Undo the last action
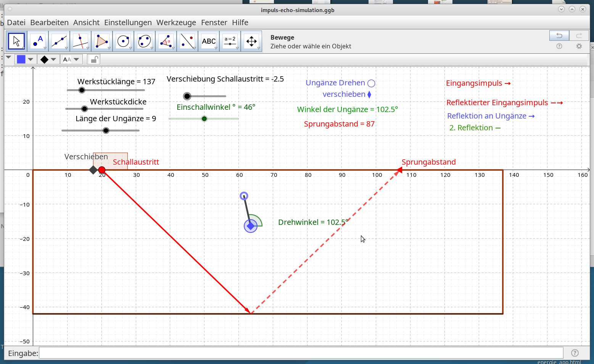Screen dimensions: 594x364 tap(559, 35)
